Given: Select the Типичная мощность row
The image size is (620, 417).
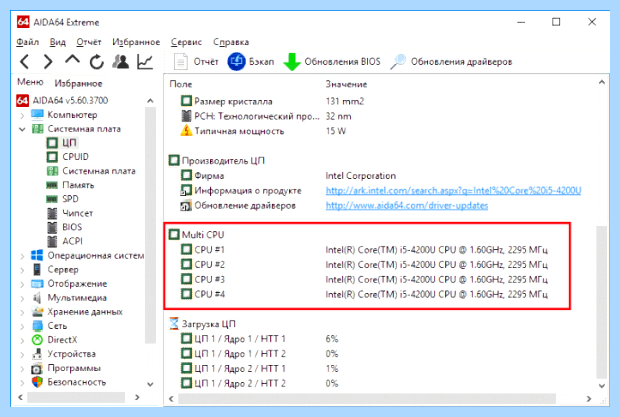Looking at the screenshot, I should pos(263,131).
